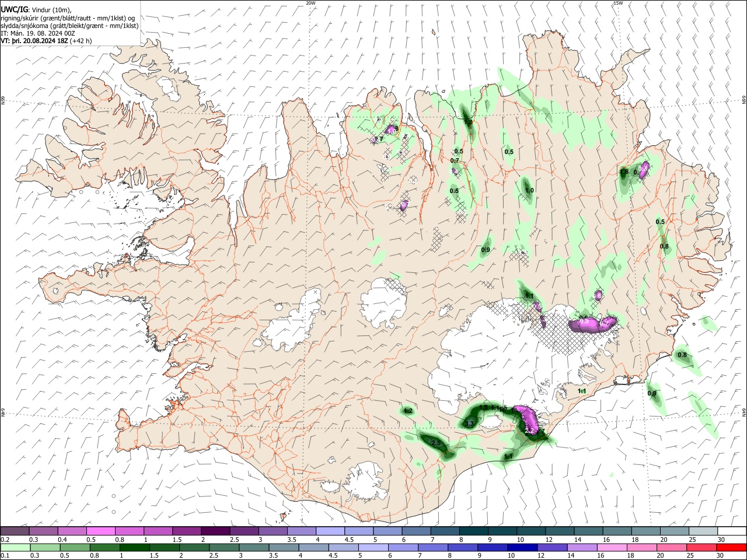Select the darkest purple 2 swatch, top legend row
This screenshot has width=747, height=560.
215,531
